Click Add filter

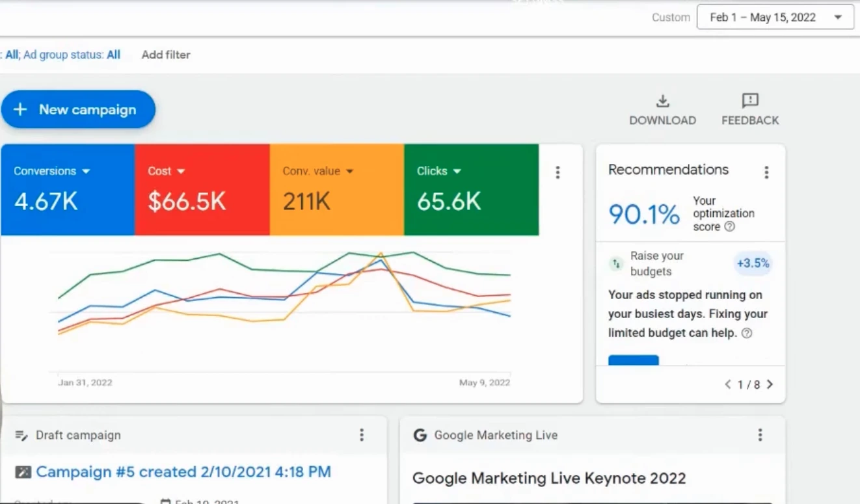[x=166, y=55]
